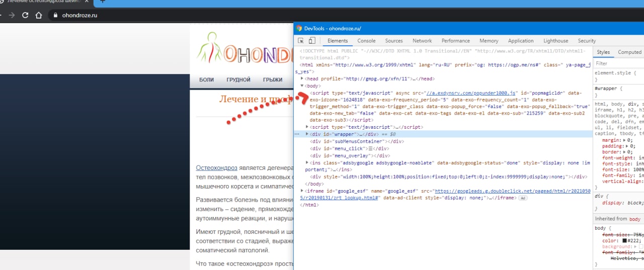Select the DOCTYPE declaration row
The height and width of the screenshot is (270, 644).
click(443, 54)
